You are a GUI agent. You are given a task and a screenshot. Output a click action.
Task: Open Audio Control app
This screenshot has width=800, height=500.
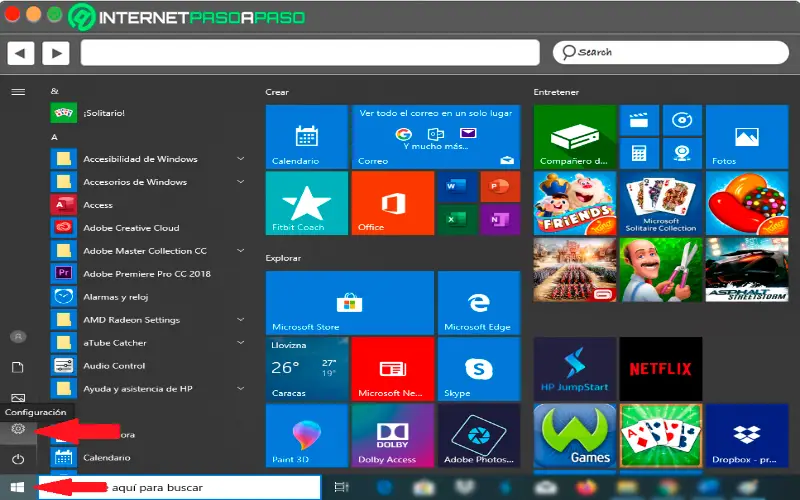pyautogui.click(x=148, y=365)
